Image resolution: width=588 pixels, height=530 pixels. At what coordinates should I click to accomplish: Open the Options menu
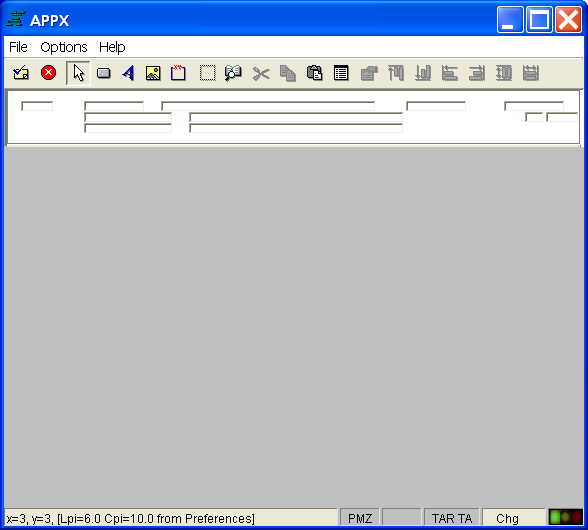click(64, 47)
